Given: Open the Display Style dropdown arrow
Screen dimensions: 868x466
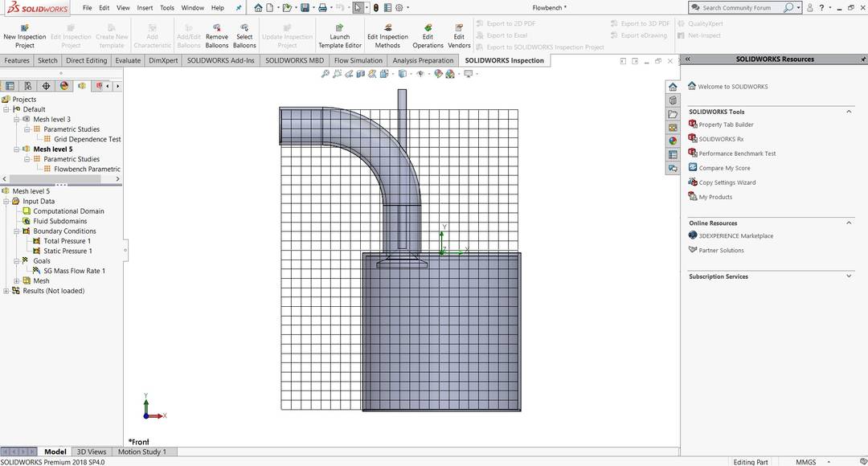Looking at the screenshot, I should click(411, 73).
